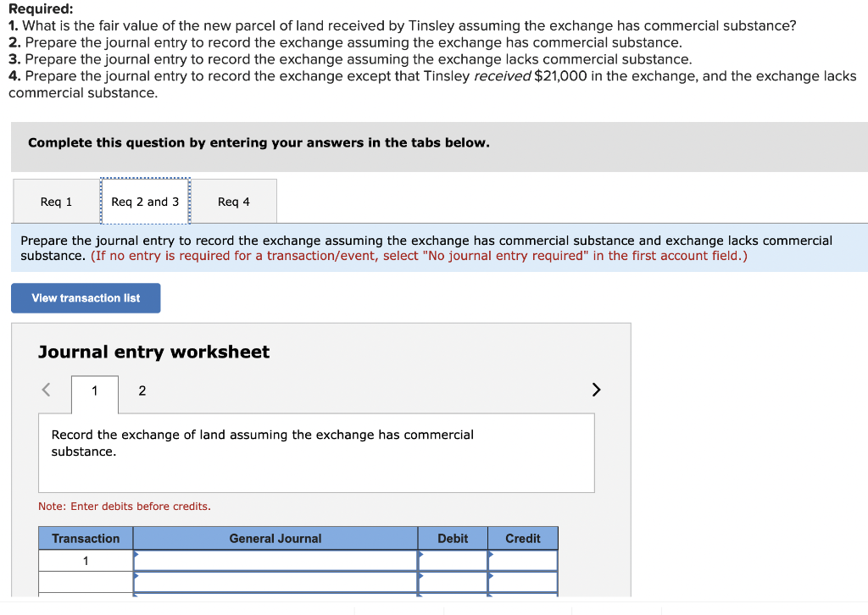Click the left chevron to go back

point(46,389)
